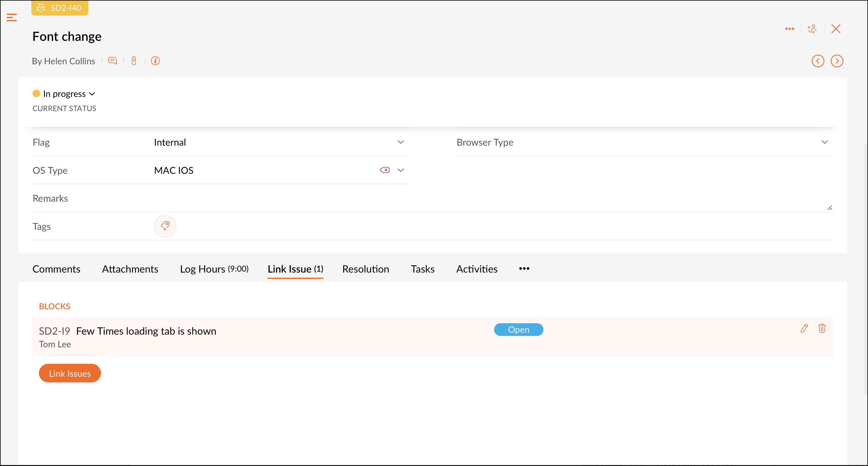Open the hamburger sidebar menu
Image resolution: width=868 pixels, height=466 pixels.
tap(11, 17)
